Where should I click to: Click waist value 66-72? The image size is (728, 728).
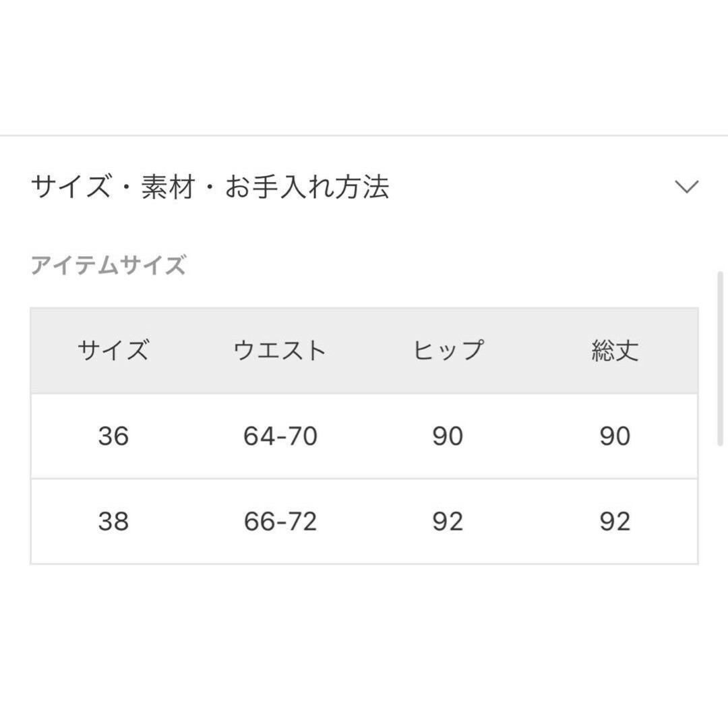(x=280, y=521)
